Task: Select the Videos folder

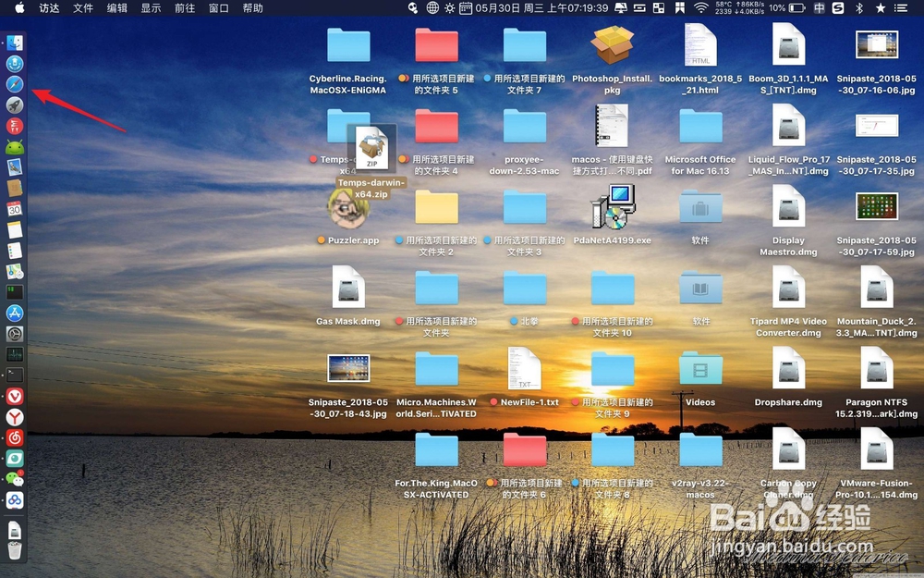Action: [x=700, y=369]
